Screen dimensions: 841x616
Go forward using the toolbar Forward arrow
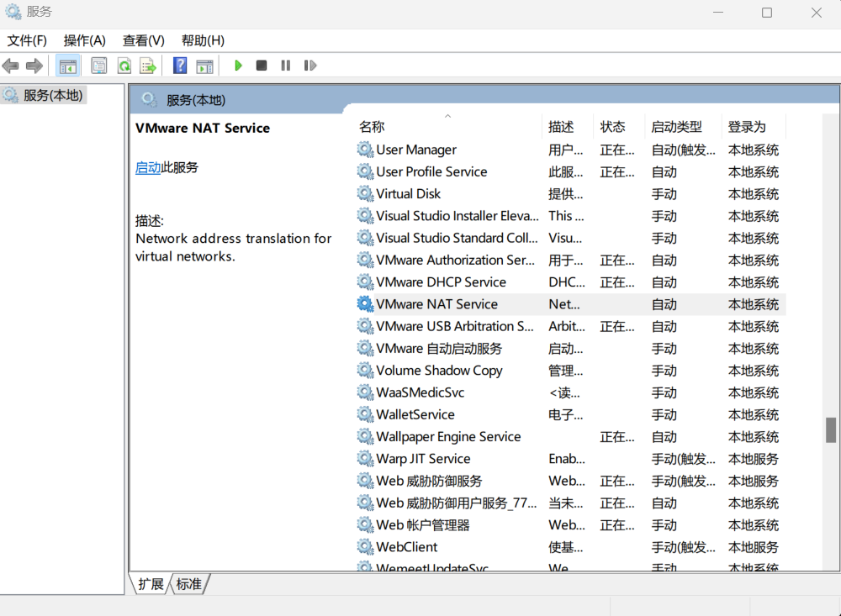tap(34, 66)
